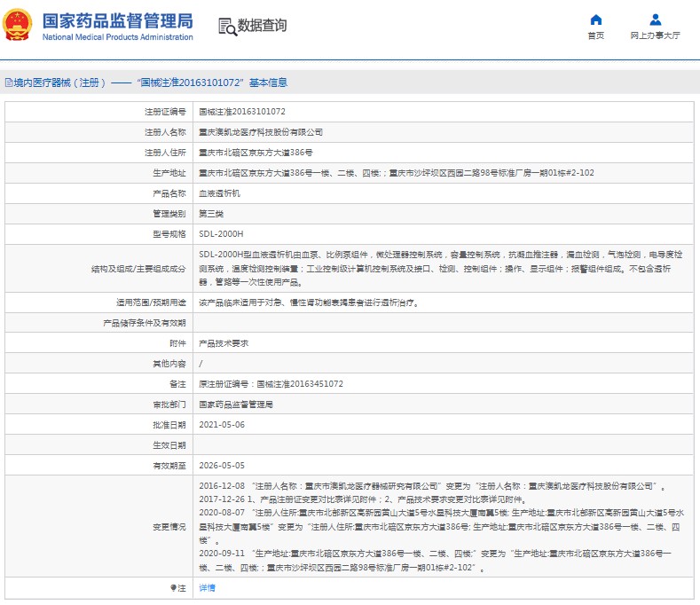Click the national emblem logo
Viewport: 700px width, 605px height.
(18, 25)
